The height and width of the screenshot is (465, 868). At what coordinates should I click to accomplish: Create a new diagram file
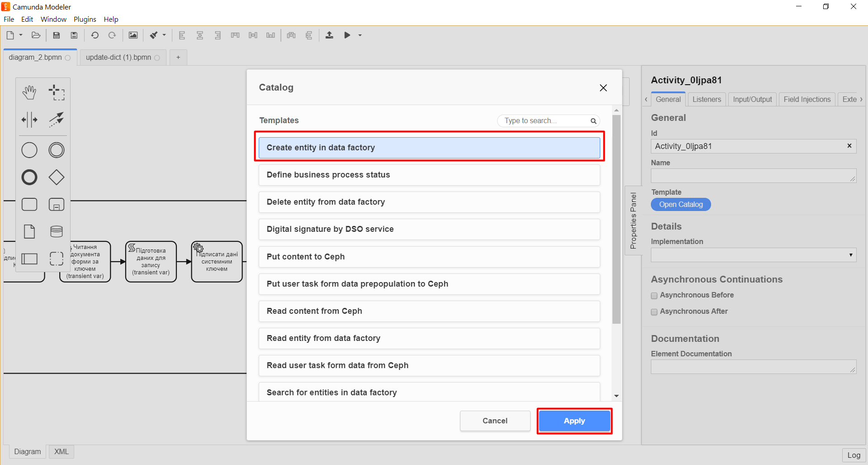[10, 35]
